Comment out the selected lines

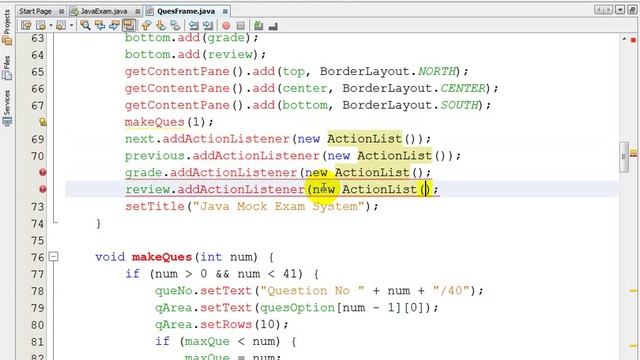(x=258, y=26)
